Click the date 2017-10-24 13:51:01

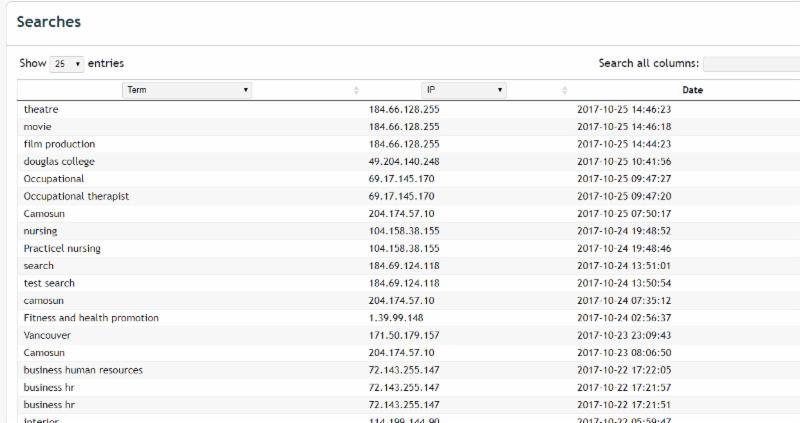tap(623, 266)
